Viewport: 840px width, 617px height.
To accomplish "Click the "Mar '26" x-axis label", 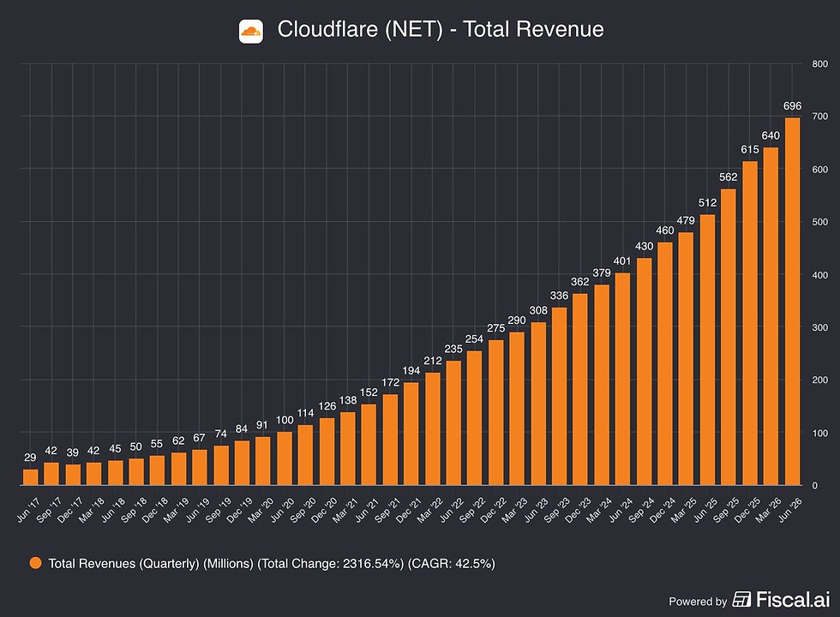I will pyautogui.click(x=768, y=509).
